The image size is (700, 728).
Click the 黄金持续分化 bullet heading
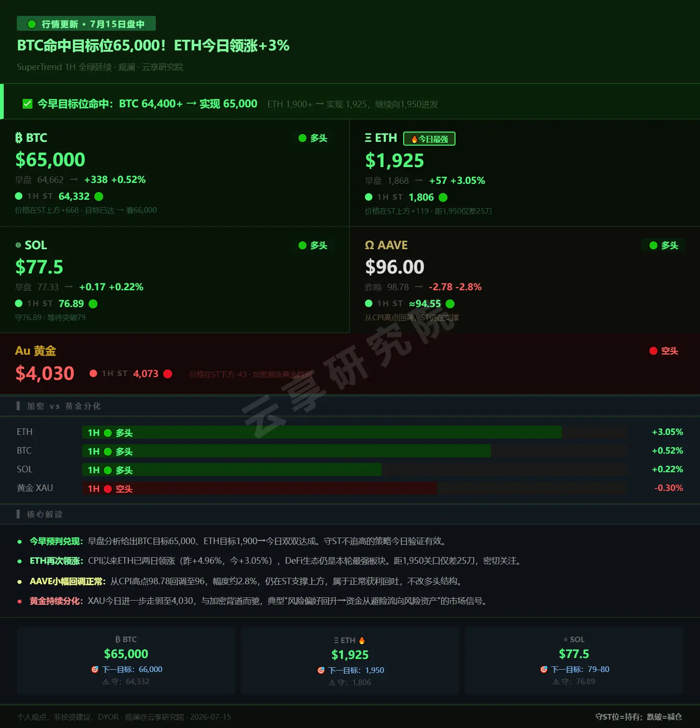56,601
